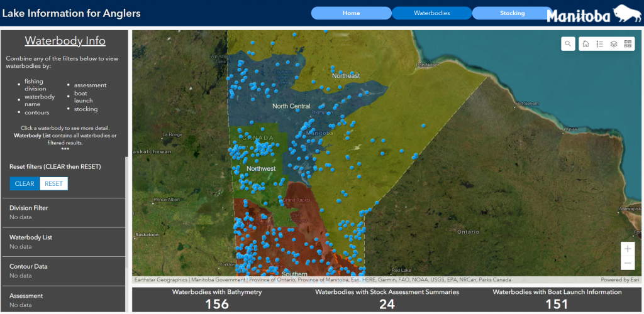This screenshot has width=644, height=314.
Task: Open the basemap gallery icon
Action: pos(628,44)
